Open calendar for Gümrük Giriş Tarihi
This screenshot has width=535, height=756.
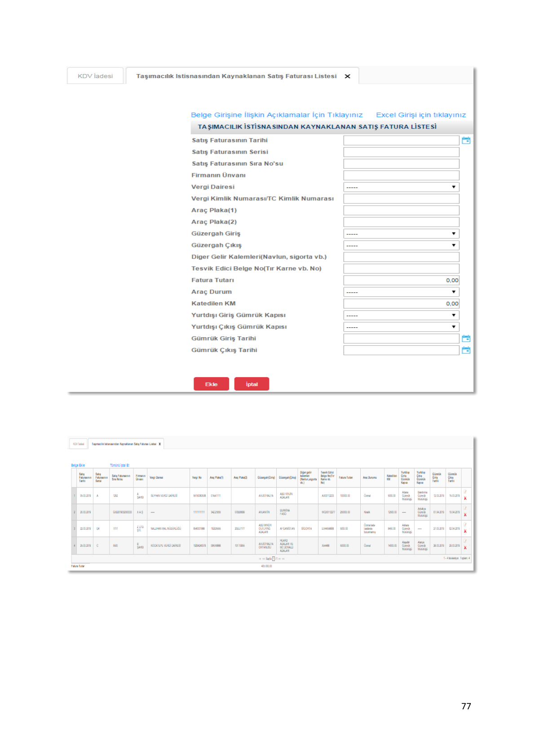pyautogui.click(x=466, y=338)
